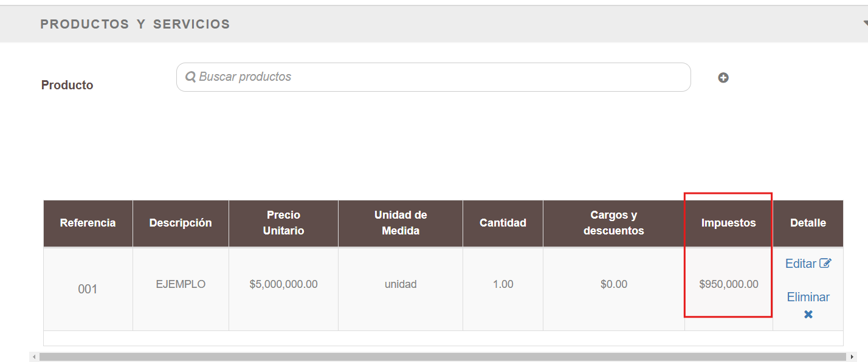Viewport: 868px width, 362px height.
Task: Click the right arrow of horizontal scrollbar
Action: 852,357
